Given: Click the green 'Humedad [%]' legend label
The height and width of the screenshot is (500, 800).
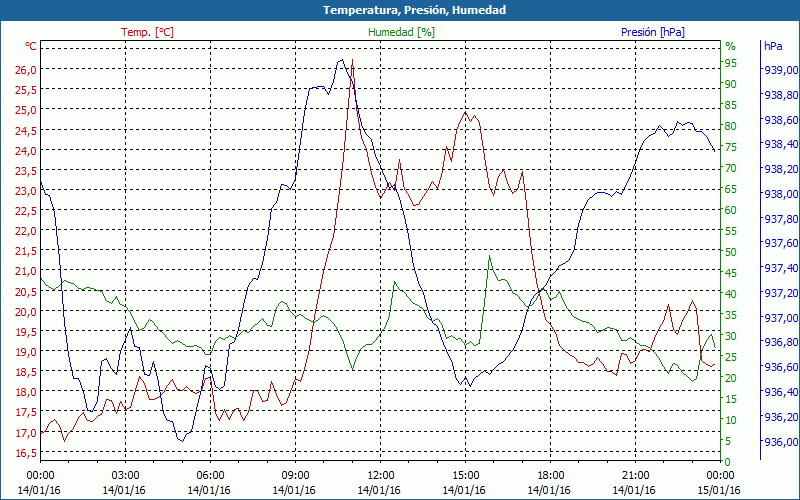Looking at the screenshot, I should point(401,32).
